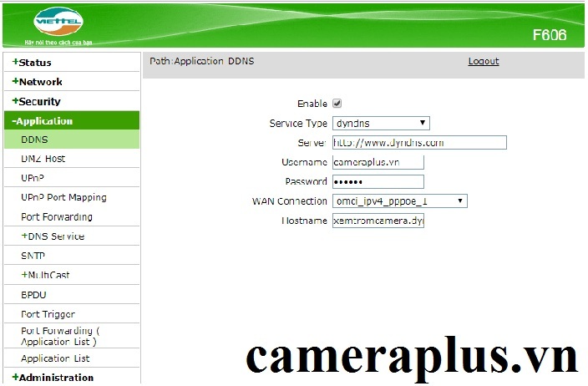Expand the Administration menu section

coord(53,377)
